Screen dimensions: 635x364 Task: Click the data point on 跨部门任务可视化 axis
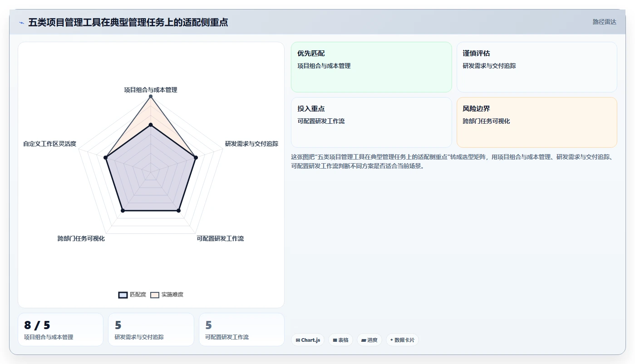click(123, 210)
